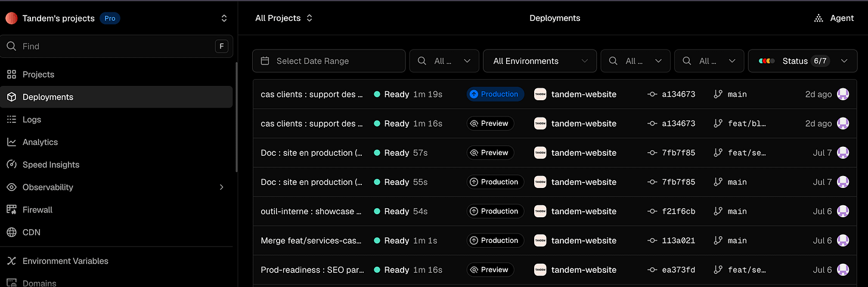Click the commit icon beside f21f6cb

(x=652, y=211)
